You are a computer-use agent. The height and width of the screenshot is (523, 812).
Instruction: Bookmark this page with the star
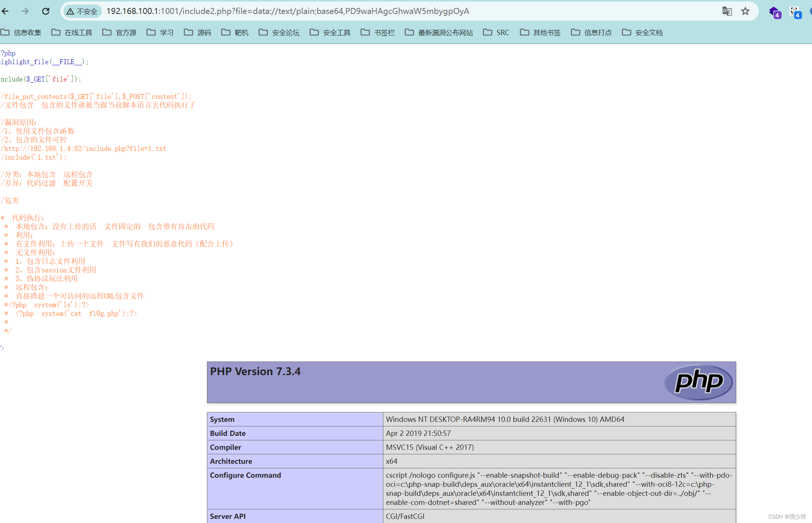[x=745, y=11]
